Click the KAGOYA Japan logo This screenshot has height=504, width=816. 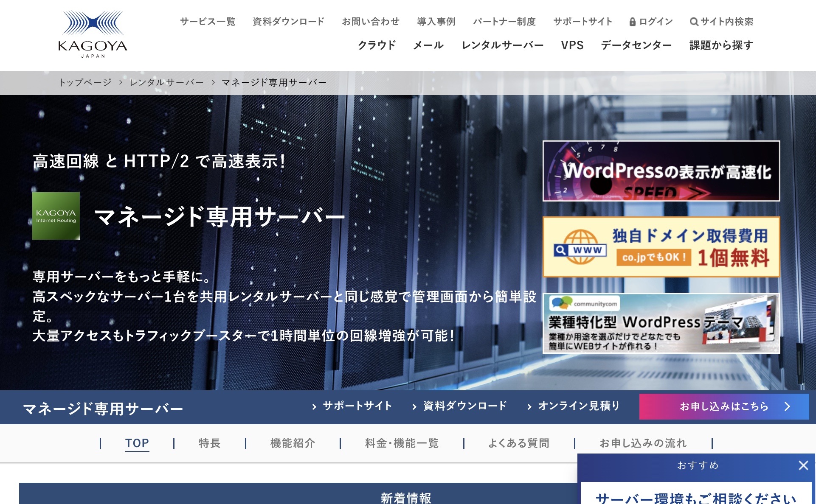(x=93, y=34)
